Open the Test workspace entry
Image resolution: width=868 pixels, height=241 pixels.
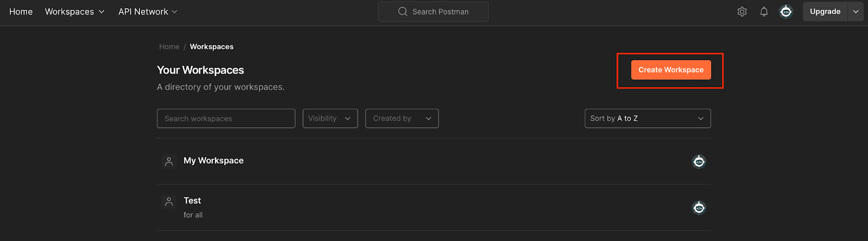[x=192, y=200]
